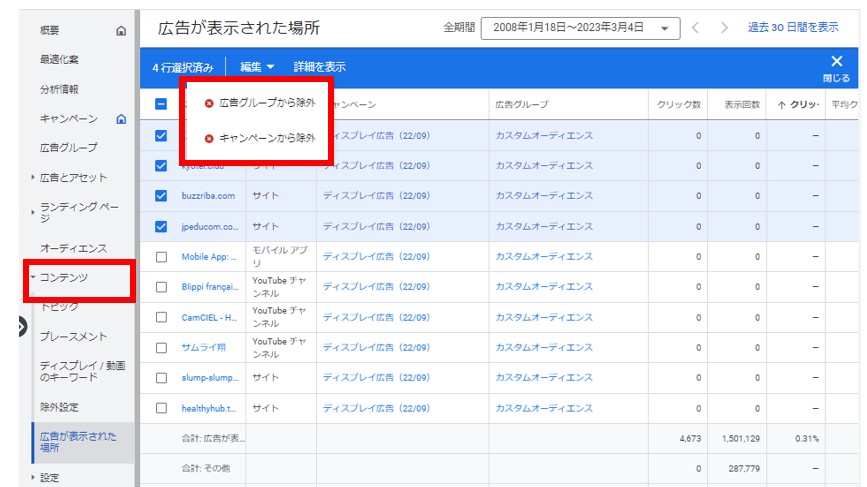The height and width of the screenshot is (487, 867).
Task: Click the home icon beside キャンペーン
Action: point(121,119)
